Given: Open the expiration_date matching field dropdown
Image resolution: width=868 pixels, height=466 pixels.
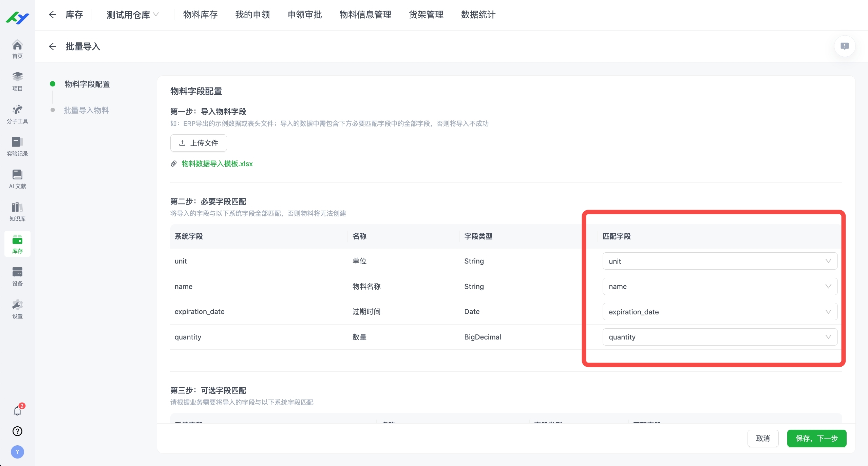Looking at the screenshot, I should pyautogui.click(x=719, y=312).
